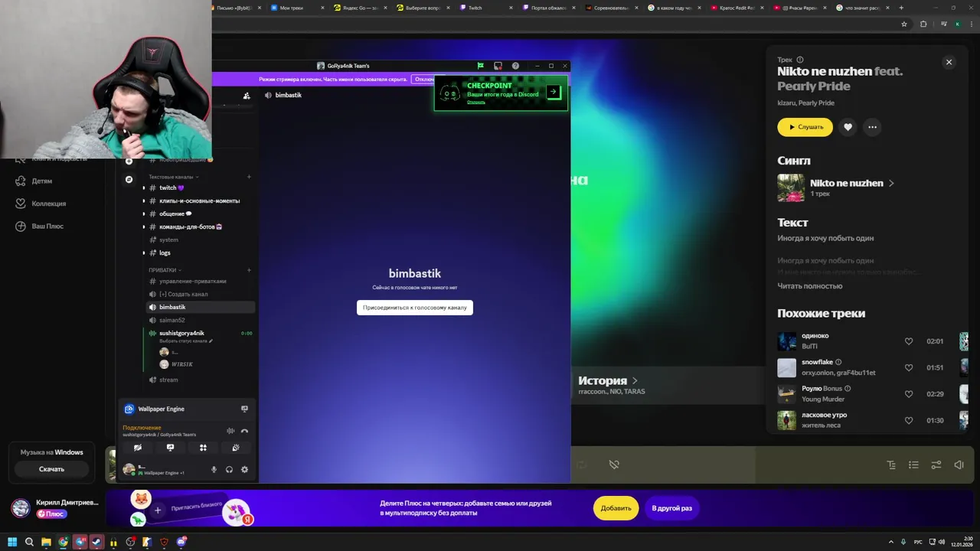Open invite members icon above channel list

tap(247, 96)
